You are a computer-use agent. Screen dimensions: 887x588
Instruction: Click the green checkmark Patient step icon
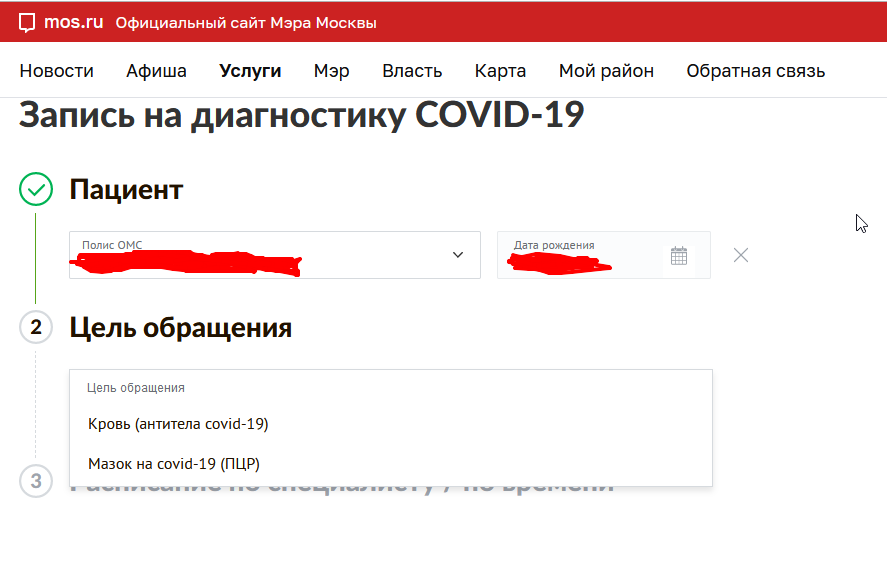point(36,189)
